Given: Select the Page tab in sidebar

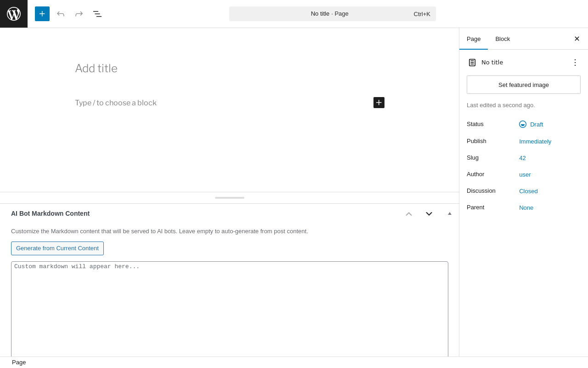Looking at the screenshot, I should coord(474,39).
